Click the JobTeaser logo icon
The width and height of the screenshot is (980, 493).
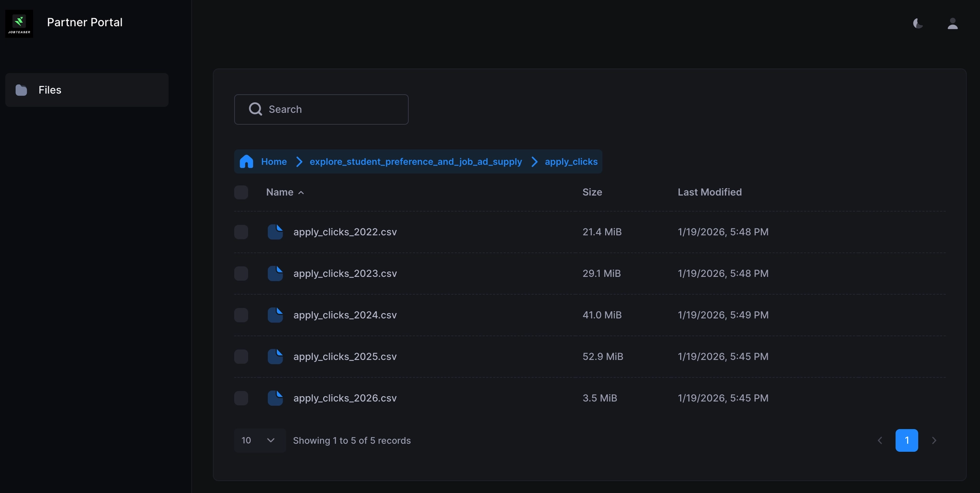click(19, 23)
